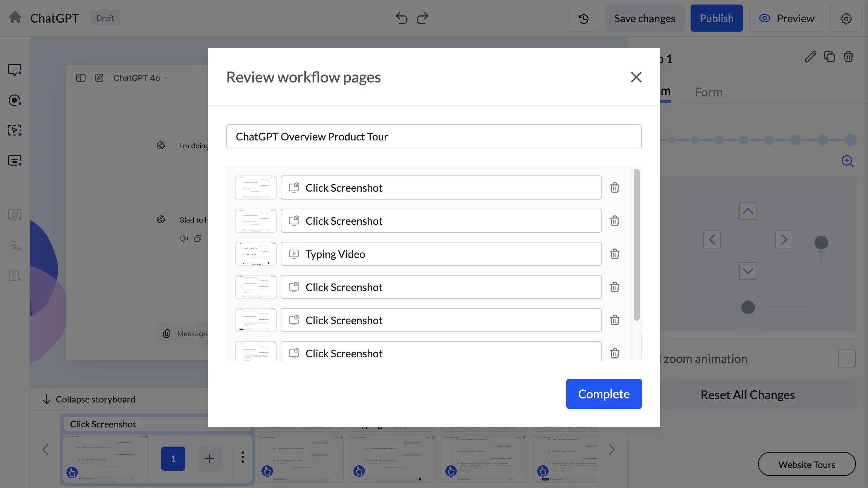
Task: Open version history
Action: tap(584, 18)
